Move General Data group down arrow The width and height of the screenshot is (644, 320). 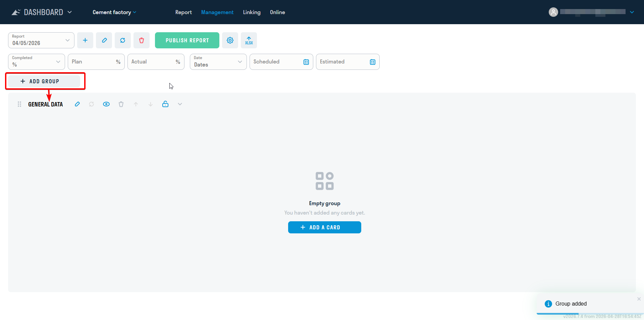pos(151,104)
